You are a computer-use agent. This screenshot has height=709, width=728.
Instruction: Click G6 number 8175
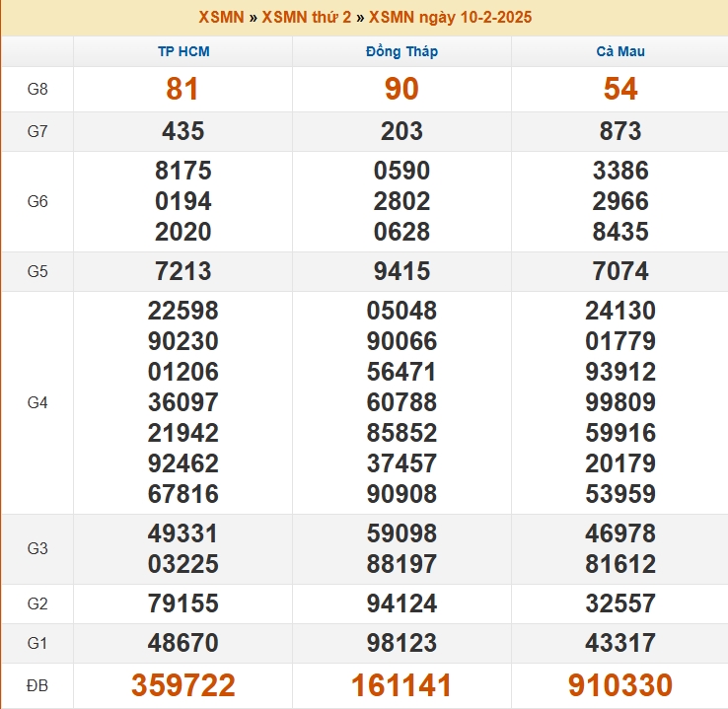pyautogui.click(x=182, y=171)
